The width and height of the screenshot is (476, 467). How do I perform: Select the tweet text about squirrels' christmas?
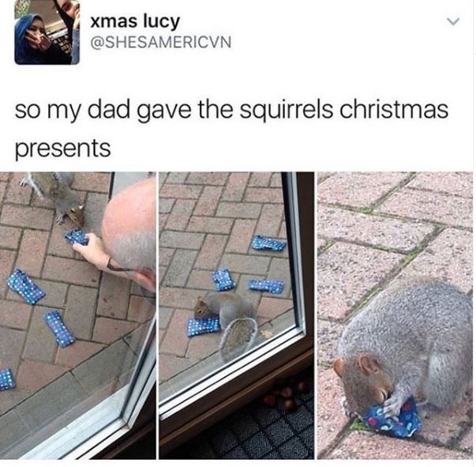(231, 129)
